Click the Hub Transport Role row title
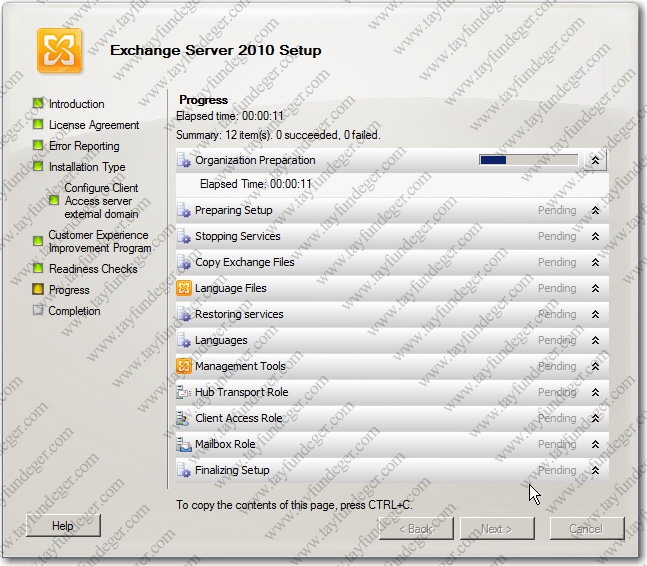647x566 pixels. coord(241,392)
